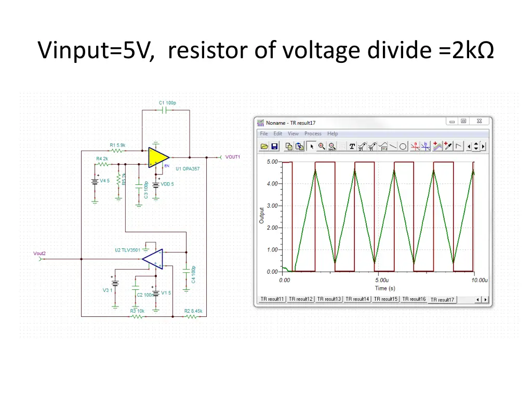Open the View menu
This screenshot has width=532, height=399.
[x=293, y=134]
